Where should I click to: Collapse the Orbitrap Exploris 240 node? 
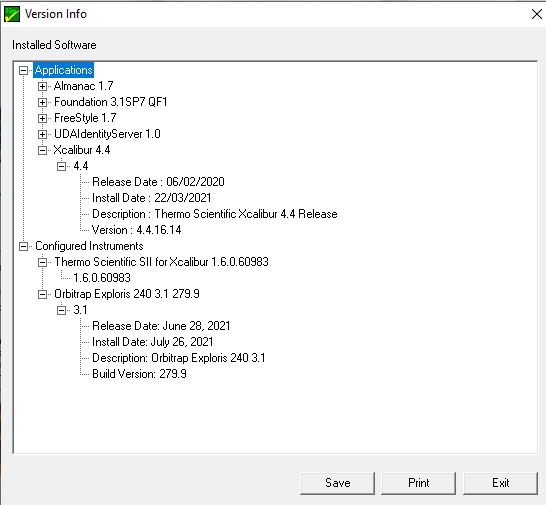point(42,295)
